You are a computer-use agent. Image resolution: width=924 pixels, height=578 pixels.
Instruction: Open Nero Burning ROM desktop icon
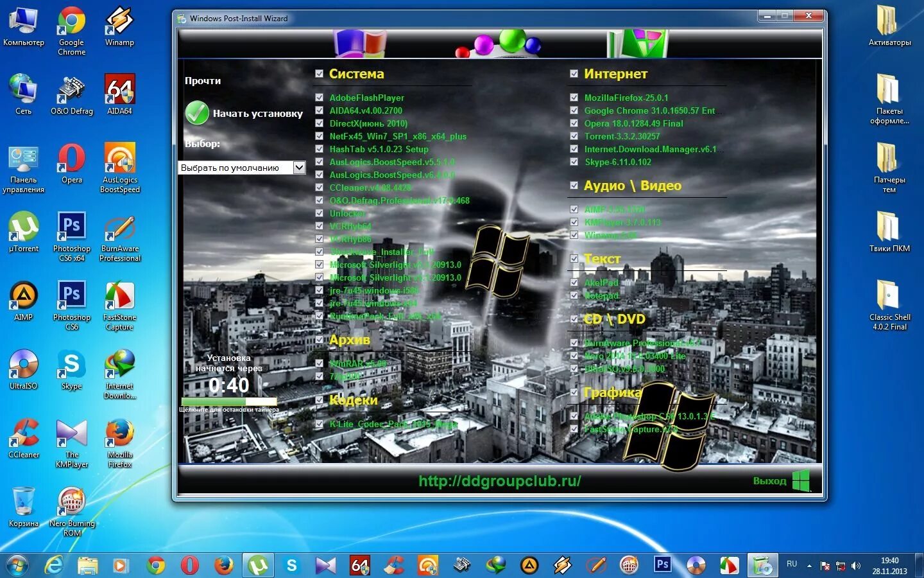tap(72, 512)
